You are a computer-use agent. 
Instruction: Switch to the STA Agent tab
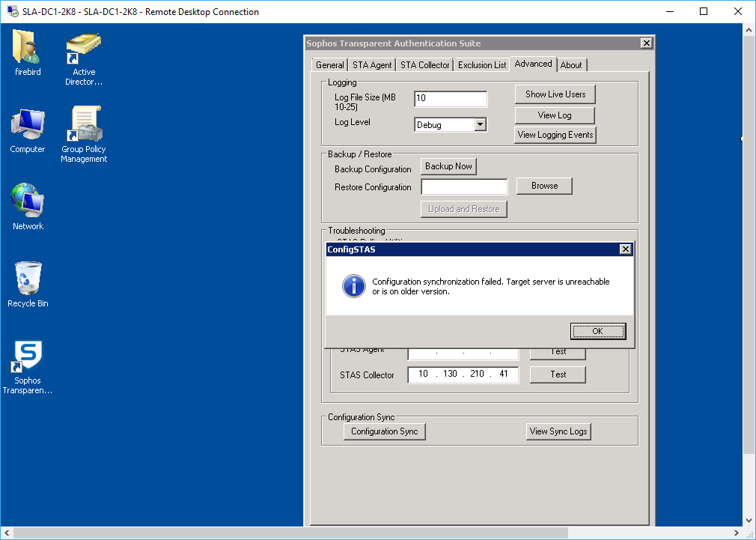[372, 64]
